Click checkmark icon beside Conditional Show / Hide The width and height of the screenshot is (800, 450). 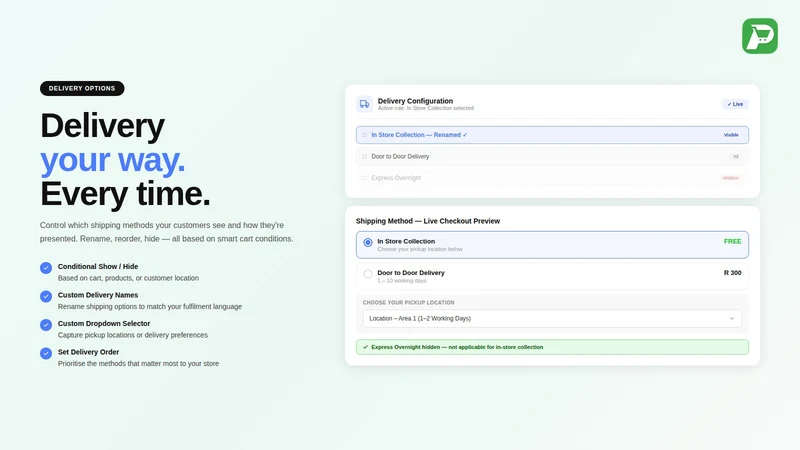[46, 268]
